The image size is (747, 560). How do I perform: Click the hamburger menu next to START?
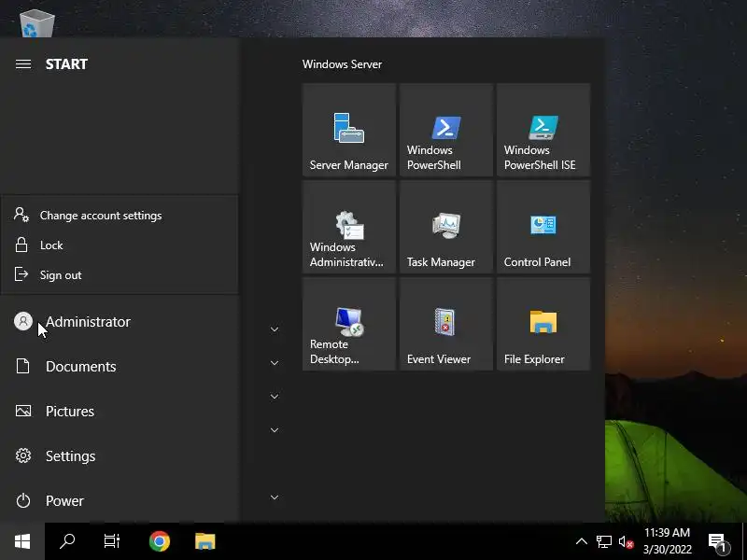coord(23,63)
